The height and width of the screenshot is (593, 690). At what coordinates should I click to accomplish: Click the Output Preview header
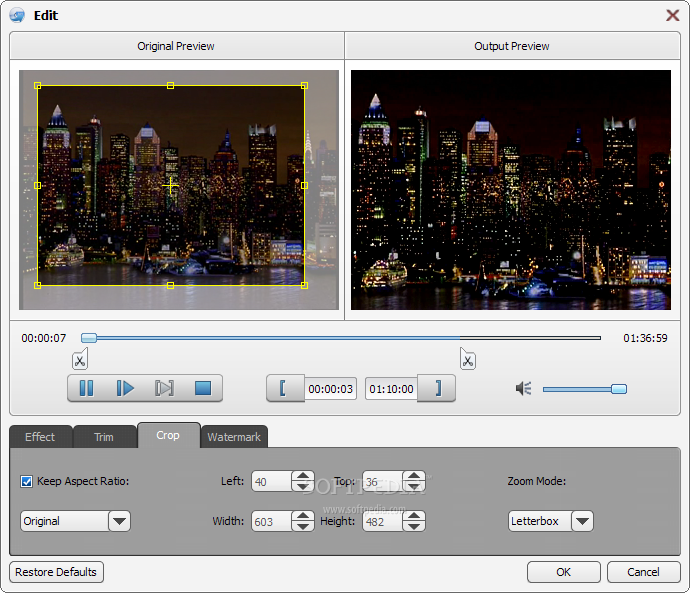click(512, 46)
